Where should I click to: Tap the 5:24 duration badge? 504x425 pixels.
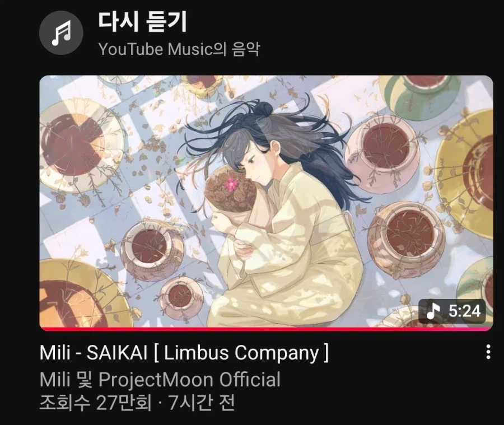coord(452,311)
